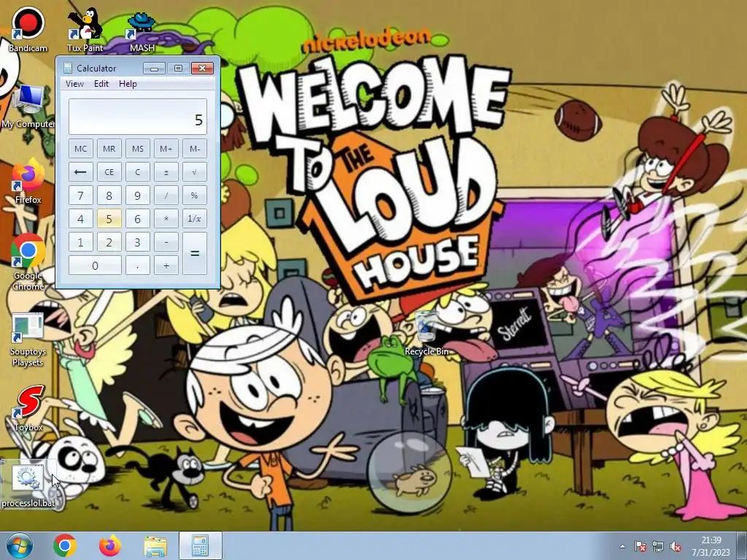The width and height of the screenshot is (747, 560).
Task: Click the MC memory clear button
Action: (80, 149)
